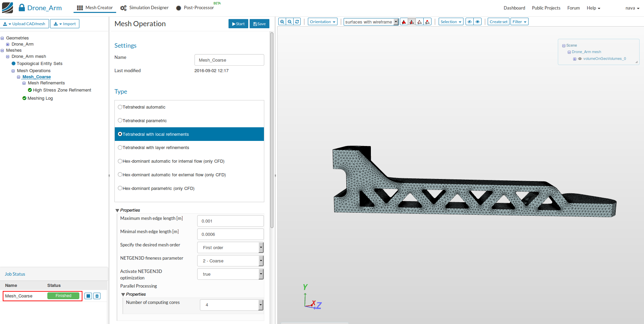The height and width of the screenshot is (324, 644).
Task: Click the green check beside High Stress Zone Refinement
Action: pos(30,90)
